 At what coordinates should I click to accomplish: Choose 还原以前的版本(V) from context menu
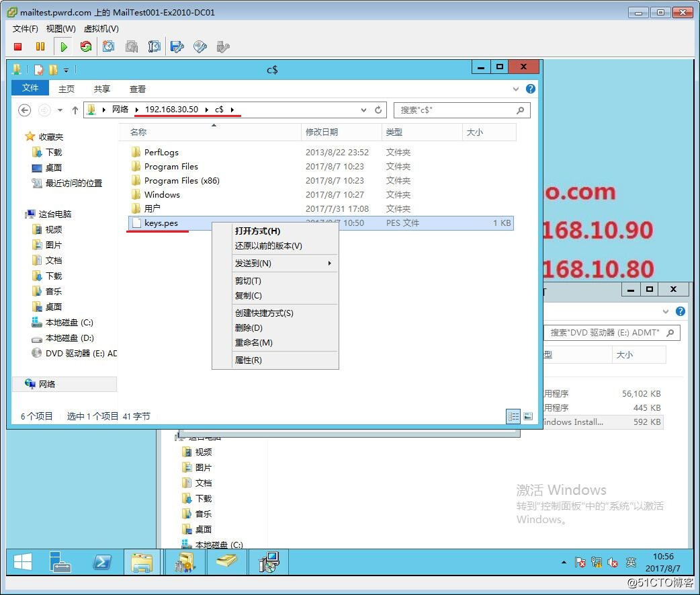[x=275, y=245]
